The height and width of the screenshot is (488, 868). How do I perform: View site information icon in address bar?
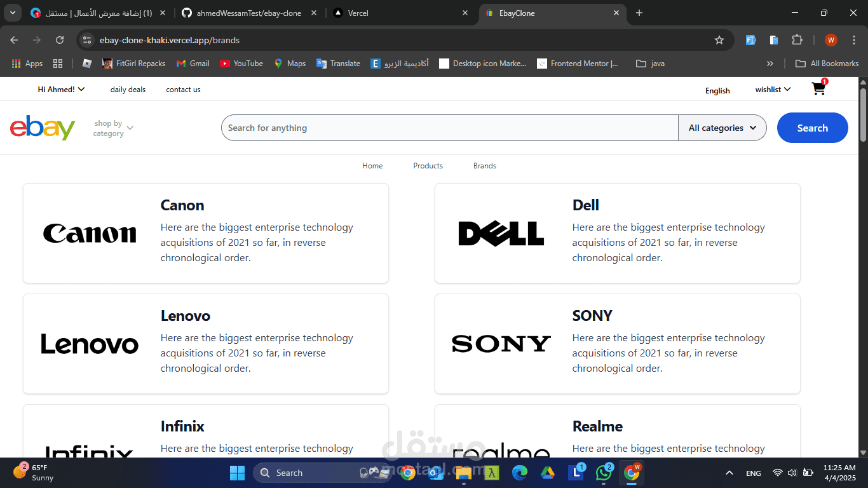point(88,40)
